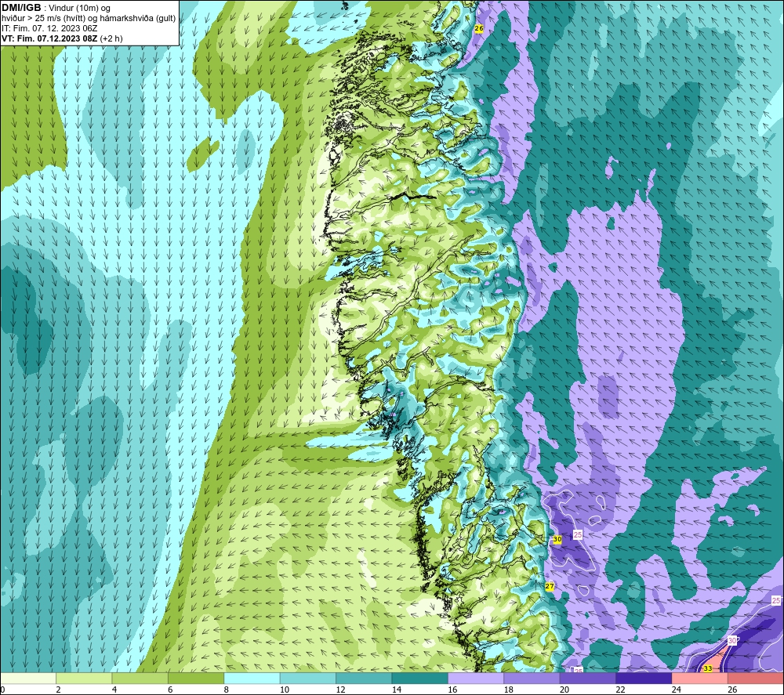This screenshot has height=695, width=784.
Task: Click the scale label '20'
Action: (564, 690)
